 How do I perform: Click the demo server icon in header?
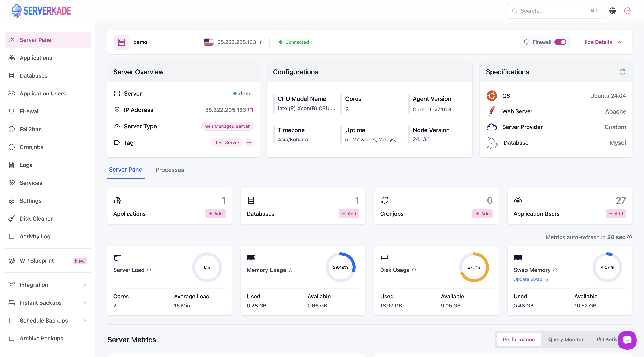click(121, 42)
